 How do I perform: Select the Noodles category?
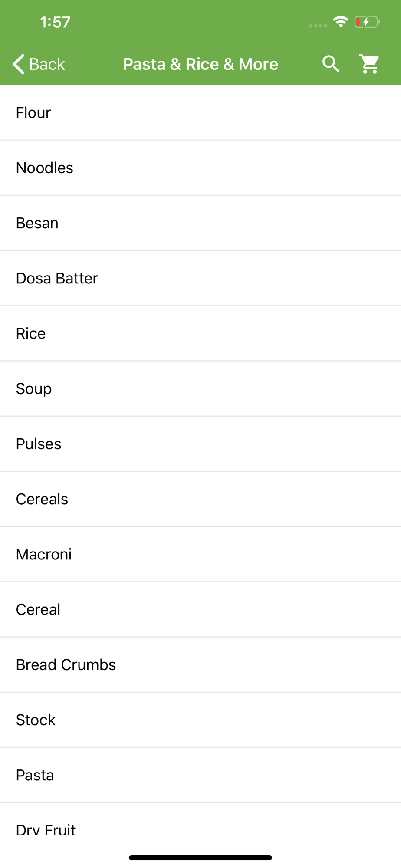(45, 168)
